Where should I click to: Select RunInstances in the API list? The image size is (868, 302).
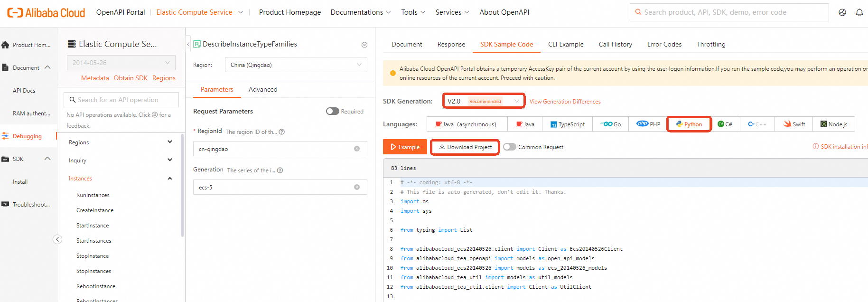[93, 195]
